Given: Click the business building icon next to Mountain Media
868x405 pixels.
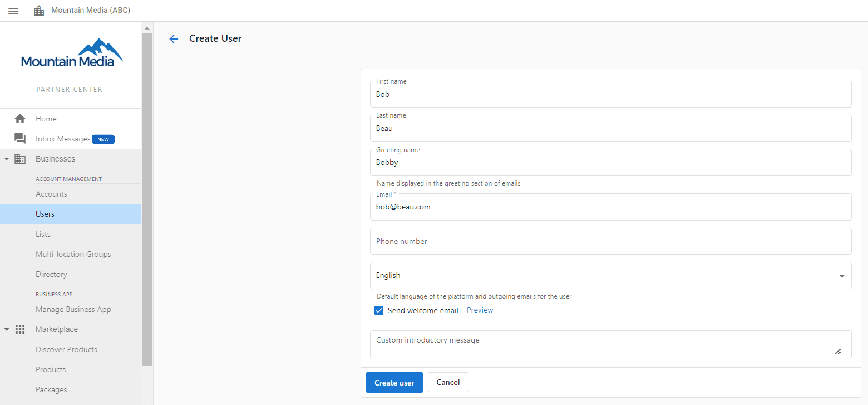Looking at the screenshot, I should tap(38, 10).
